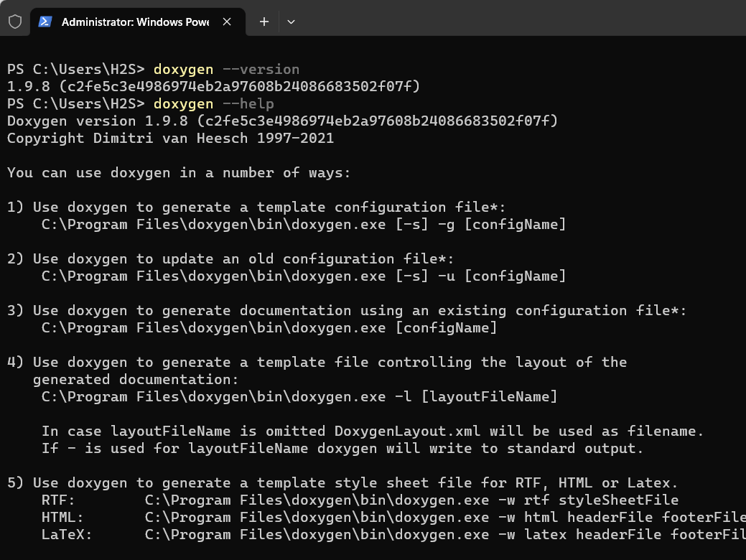746x560 pixels.
Task: Click the version hash line '1.9.8 (c2fe5c3e...'
Action: click(214, 87)
